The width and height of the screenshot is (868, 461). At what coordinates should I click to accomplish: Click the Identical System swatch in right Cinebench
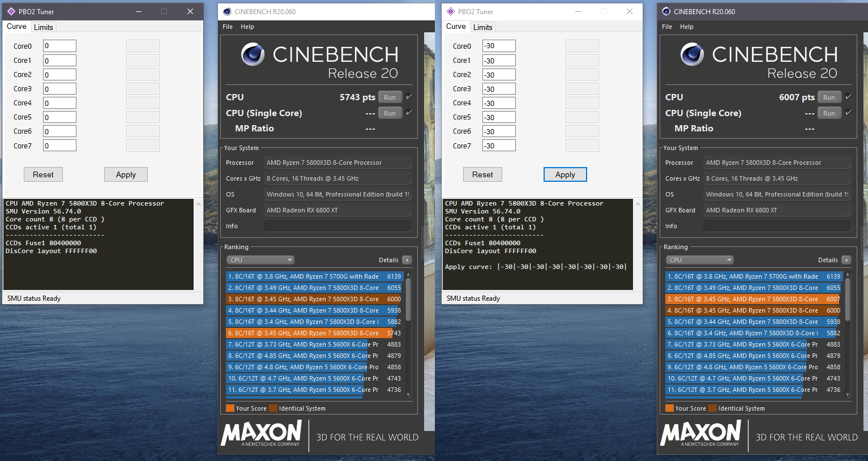(x=713, y=408)
